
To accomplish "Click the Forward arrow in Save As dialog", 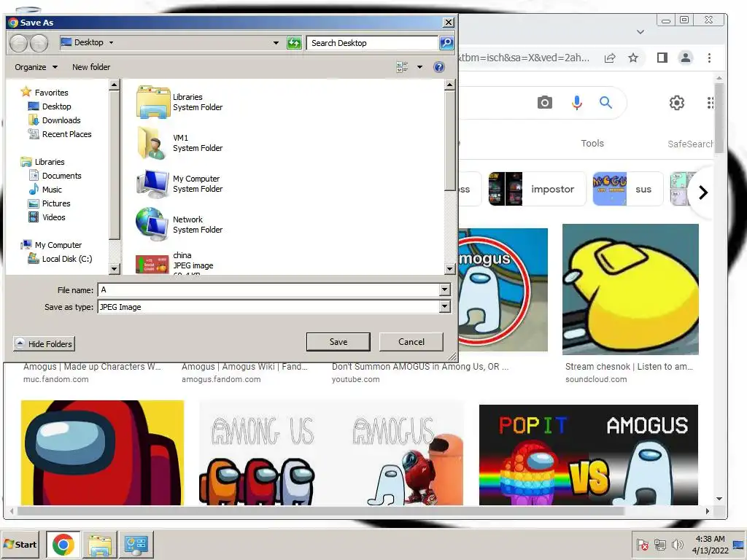I will tap(39, 43).
